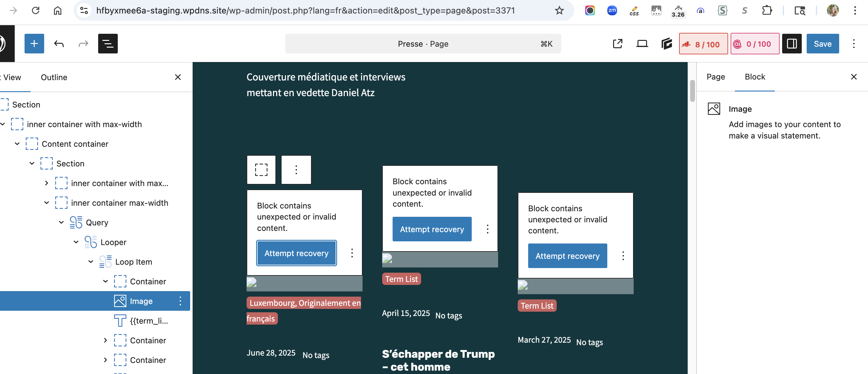
Task: Close the settings sidebar
Action: point(854,77)
